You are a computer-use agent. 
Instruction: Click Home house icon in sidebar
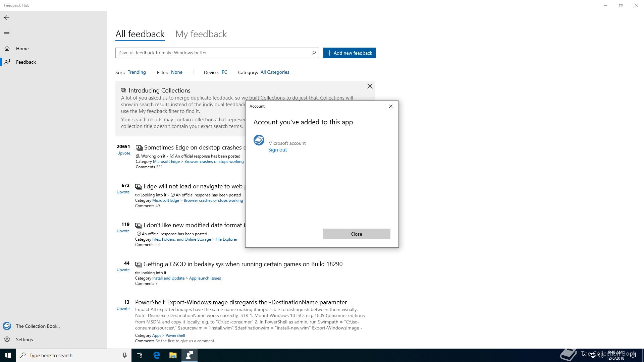[7, 49]
